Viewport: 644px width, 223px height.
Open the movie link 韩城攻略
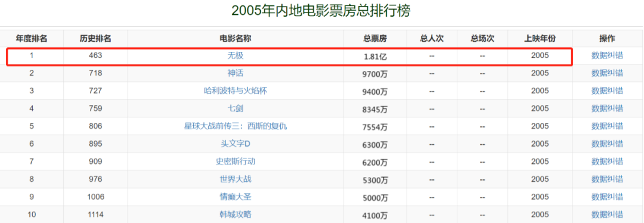236,215
